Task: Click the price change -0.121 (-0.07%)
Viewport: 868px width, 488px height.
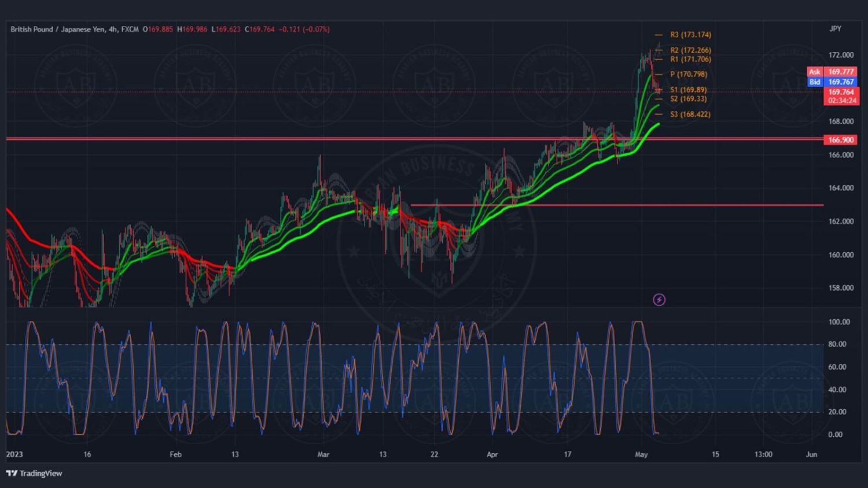Action: pos(304,29)
